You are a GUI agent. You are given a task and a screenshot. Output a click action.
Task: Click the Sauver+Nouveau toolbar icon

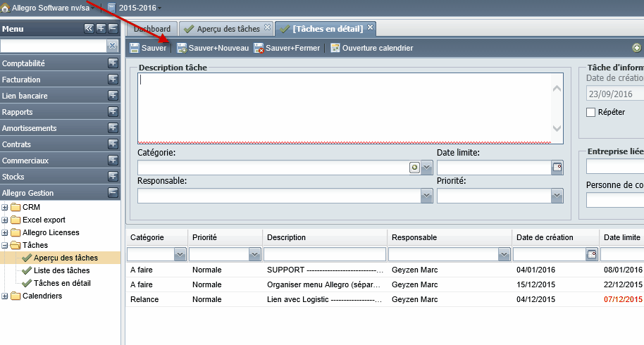tap(182, 48)
